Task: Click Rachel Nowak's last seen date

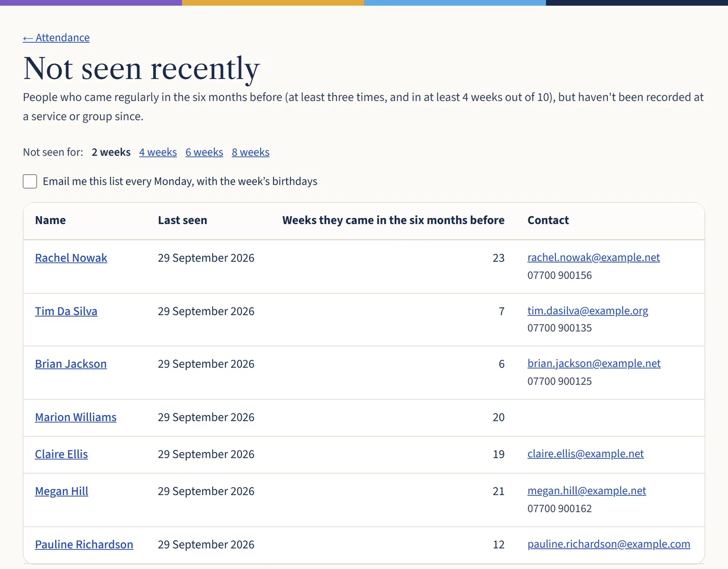Action: tap(206, 258)
